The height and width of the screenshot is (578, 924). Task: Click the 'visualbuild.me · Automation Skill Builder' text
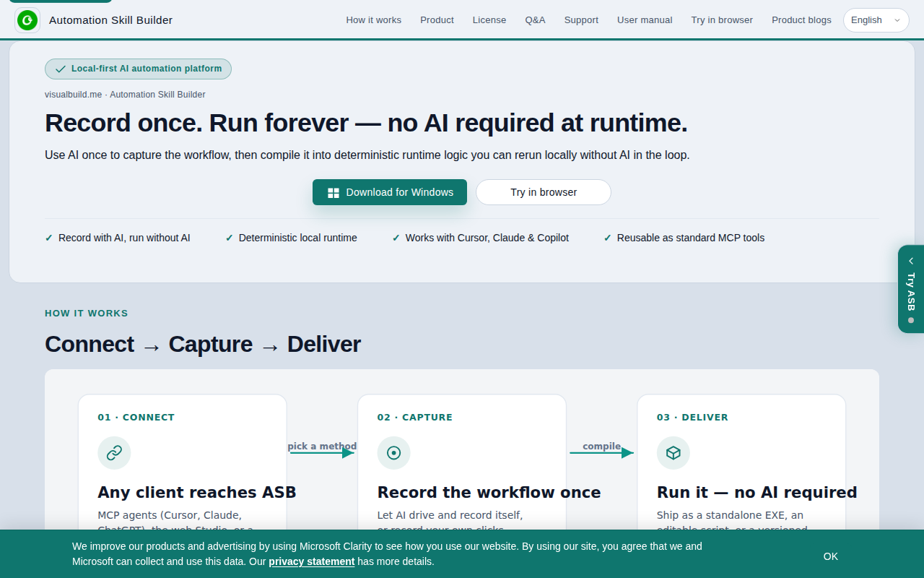125,95
